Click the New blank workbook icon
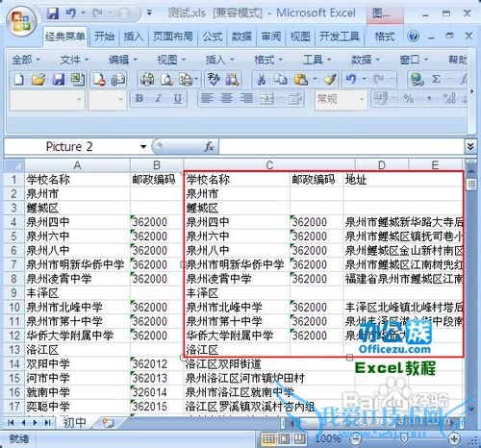This screenshot has width=481, height=448. point(18,80)
